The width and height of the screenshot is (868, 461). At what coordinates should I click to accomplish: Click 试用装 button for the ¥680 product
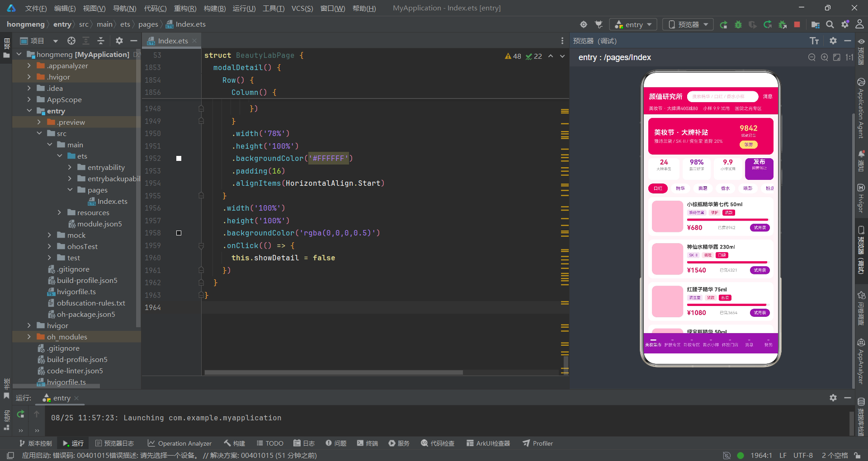click(x=759, y=228)
